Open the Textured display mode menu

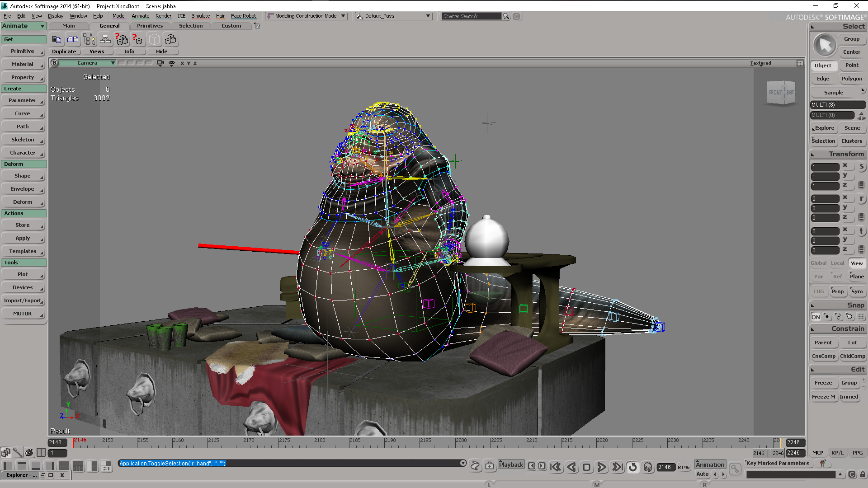(x=760, y=63)
